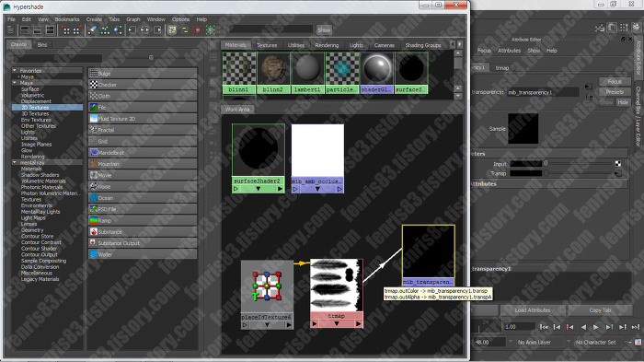The image size is (644, 362).
Task: Select the particleCloud material swatch
Action: coord(341,73)
